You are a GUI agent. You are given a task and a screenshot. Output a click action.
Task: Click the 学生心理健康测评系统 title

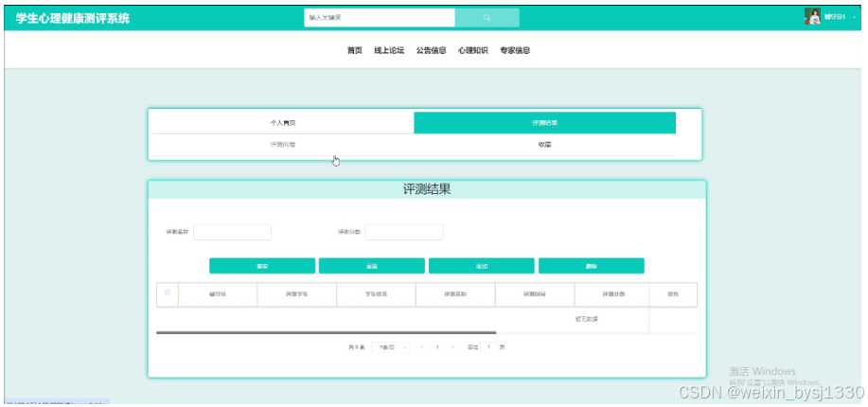tap(73, 18)
